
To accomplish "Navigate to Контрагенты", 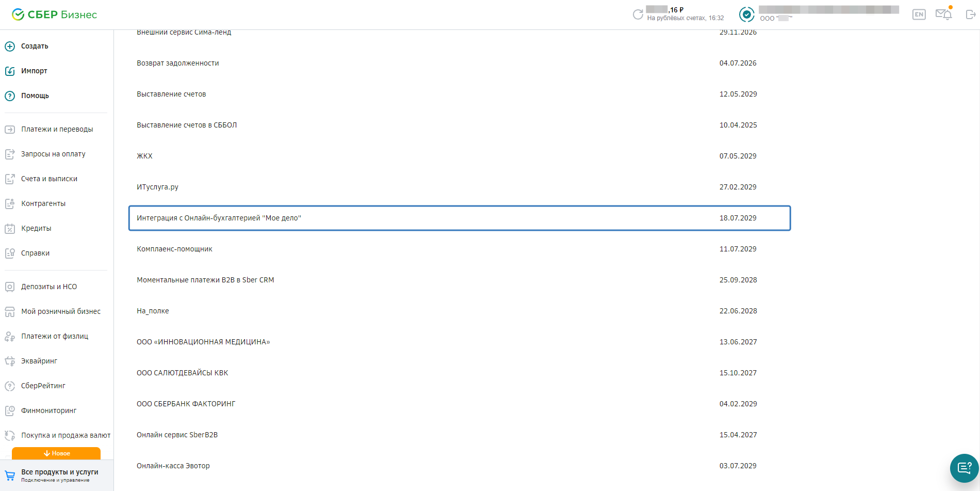I will click(x=43, y=203).
